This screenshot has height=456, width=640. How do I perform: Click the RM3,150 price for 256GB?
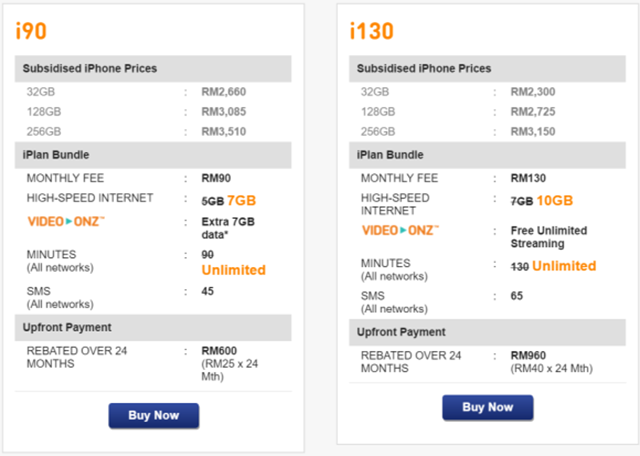pos(533,131)
